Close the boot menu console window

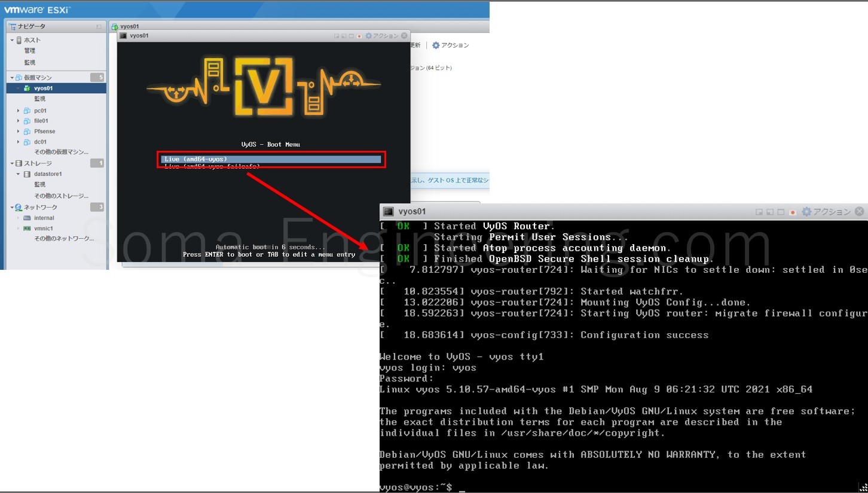tap(405, 36)
